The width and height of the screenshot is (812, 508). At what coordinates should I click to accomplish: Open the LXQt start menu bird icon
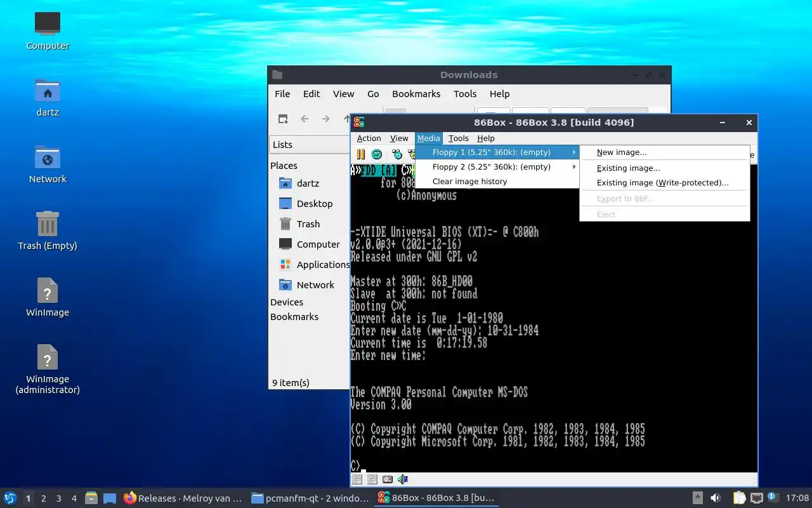pyautogui.click(x=10, y=498)
